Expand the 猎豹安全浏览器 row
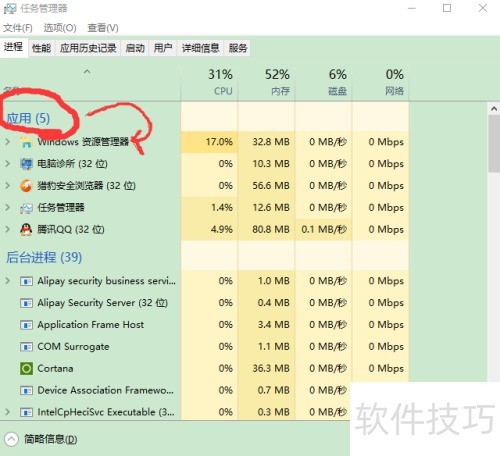Viewport: 500px width, 456px height. coord(7,186)
